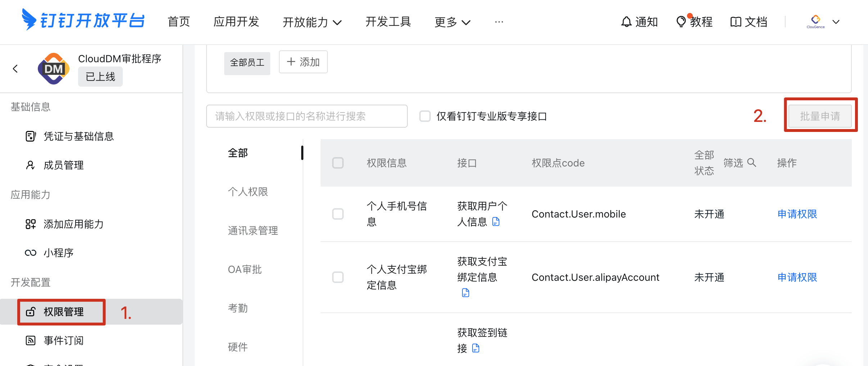Open doc icon beside 获取用户个人信息
The image size is (868, 366).
496,222
